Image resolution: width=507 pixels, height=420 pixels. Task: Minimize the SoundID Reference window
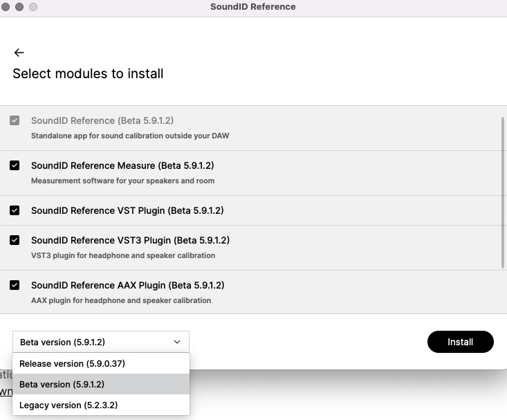click(19, 7)
